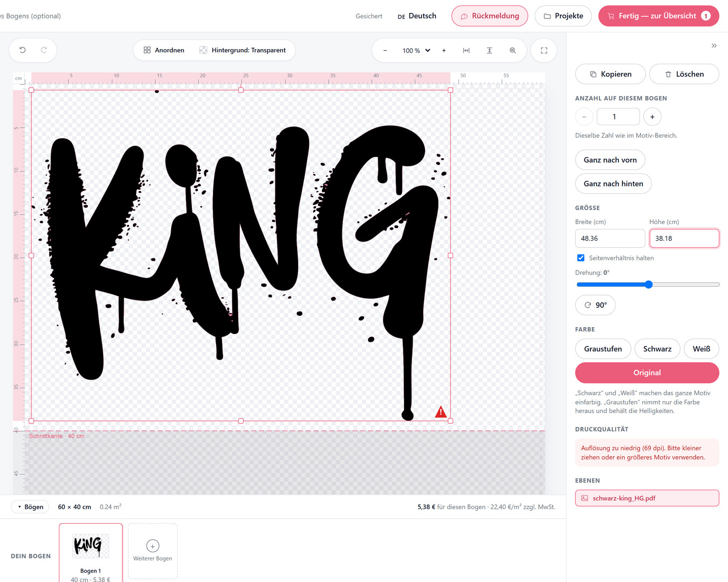Rotate the motif by 90°
The height and width of the screenshot is (582, 728).
(x=596, y=305)
